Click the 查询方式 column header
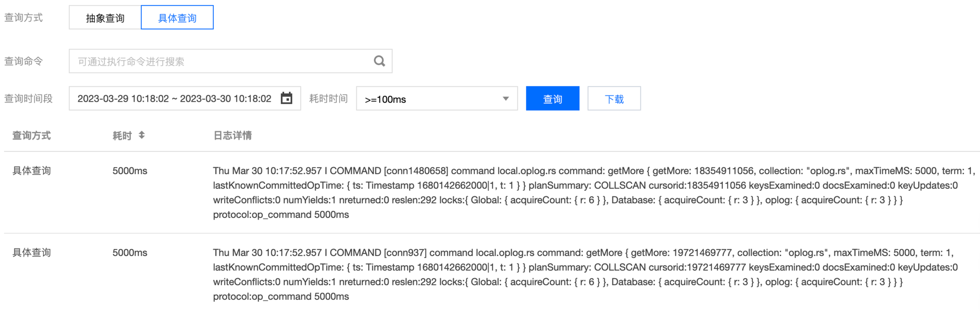 (x=32, y=135)
